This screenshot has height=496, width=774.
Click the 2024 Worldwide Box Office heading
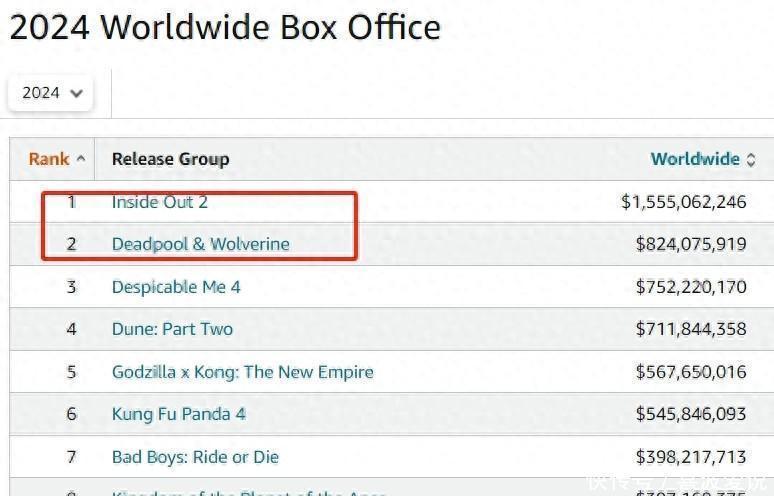(x=225, y=27)
